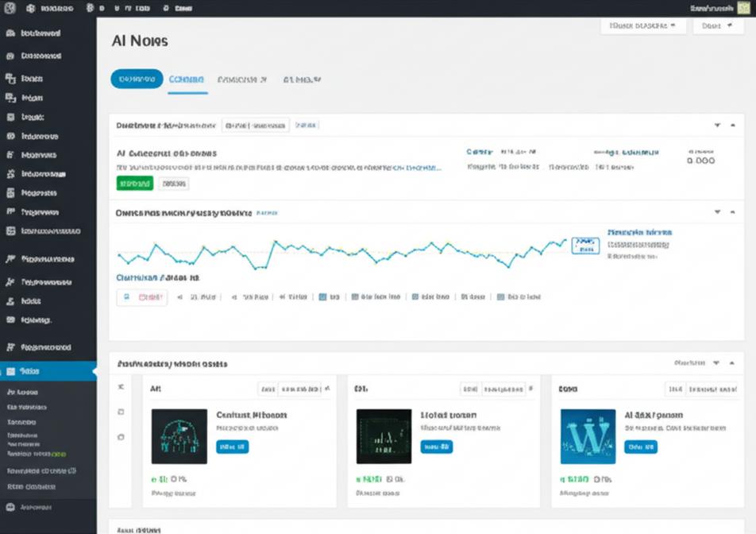This screenshot has height=534, width=756.
Task: Click the topmost icon in the left sidebar
Action: point(10,34)
